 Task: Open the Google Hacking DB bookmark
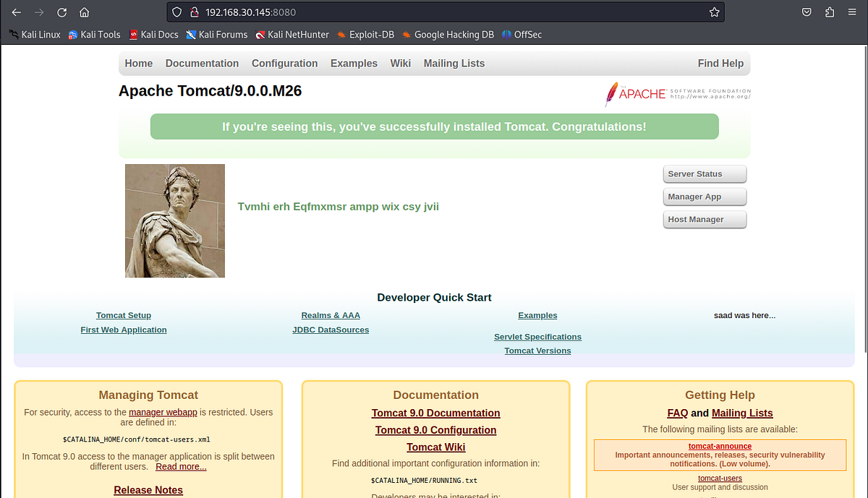pyautogui.click(x=448, y=34)
